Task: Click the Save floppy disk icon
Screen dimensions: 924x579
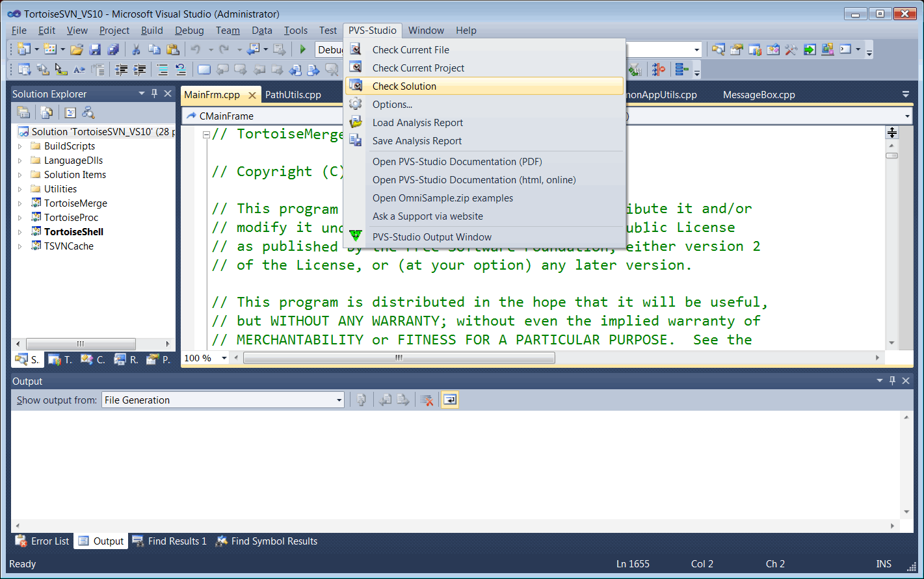Action: tap(95, 49)
